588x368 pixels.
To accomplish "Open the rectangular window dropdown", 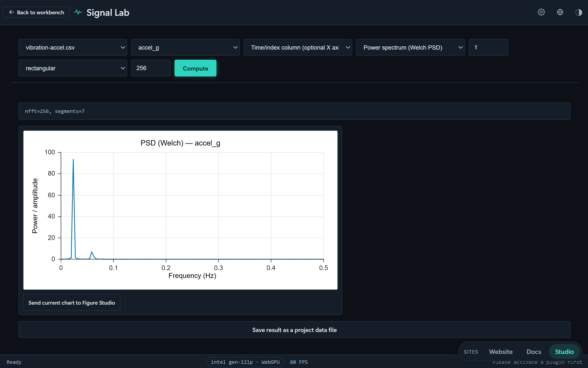I will 73,68.
